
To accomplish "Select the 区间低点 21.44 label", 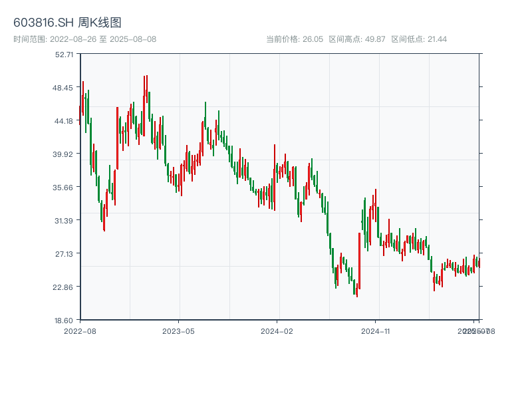I will pos(419,39).
